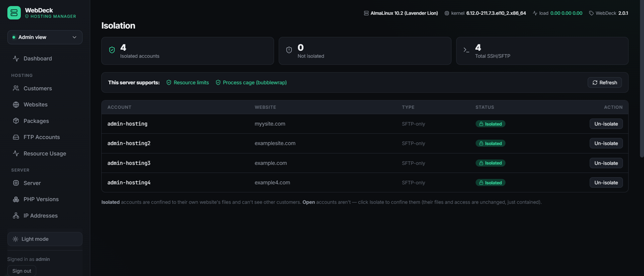Click the shield icon in Not isolated card

[289, 50]
